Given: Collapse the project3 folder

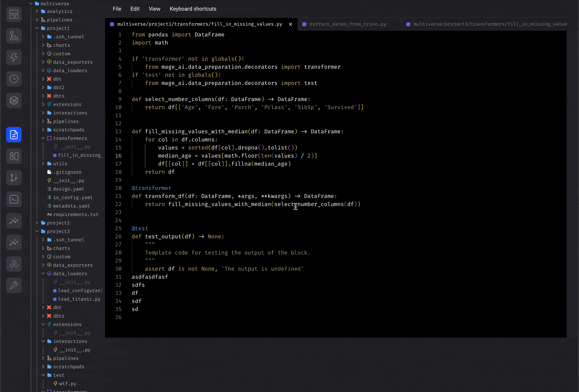Looking at the screenshot, I should tap(37, 231).
